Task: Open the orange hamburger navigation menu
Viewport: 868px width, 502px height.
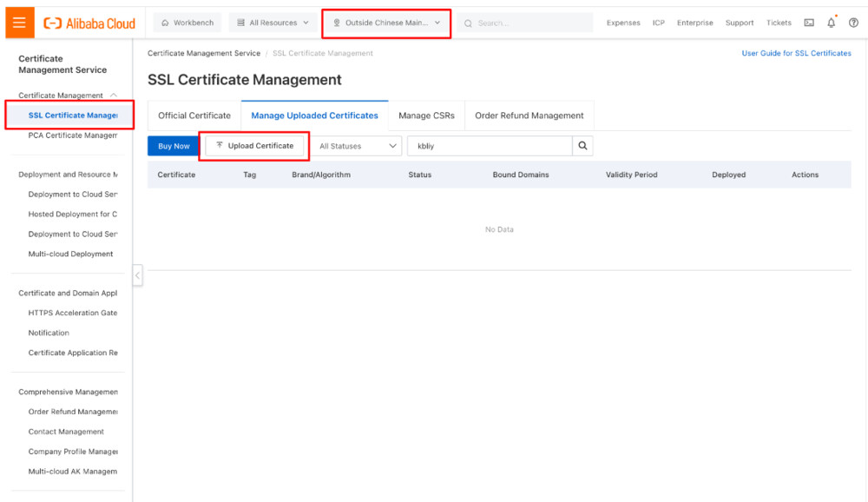Action: 21,22
